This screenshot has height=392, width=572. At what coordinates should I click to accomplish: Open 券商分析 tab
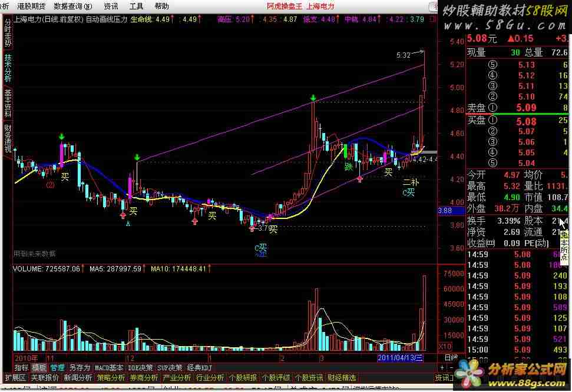144,378
